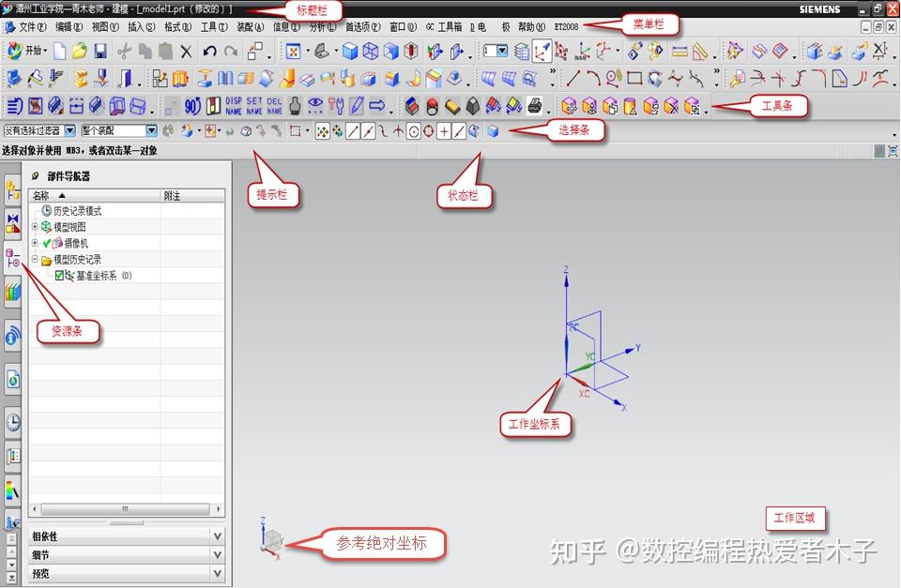Open the 帮助 (Help) menu
The height and width of the screenshot is (588, 901).
pyautogui.click(x=531, y=27)
